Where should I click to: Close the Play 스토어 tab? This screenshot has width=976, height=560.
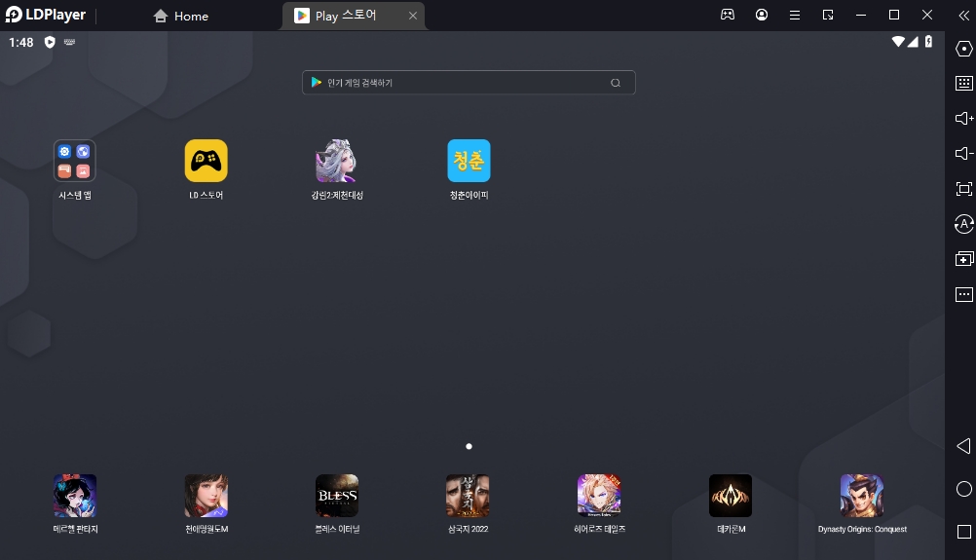pyautogui.click(x=413, y=16)
